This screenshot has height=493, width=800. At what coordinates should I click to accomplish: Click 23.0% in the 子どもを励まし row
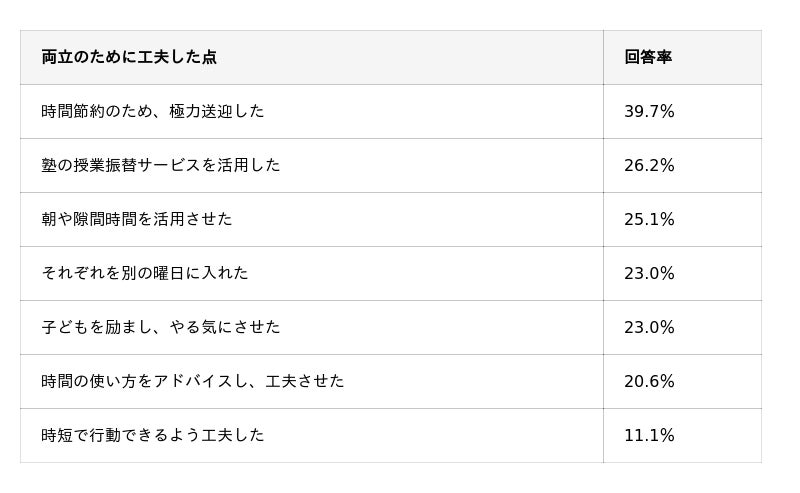pyautogui.click(x=649, y=327)
